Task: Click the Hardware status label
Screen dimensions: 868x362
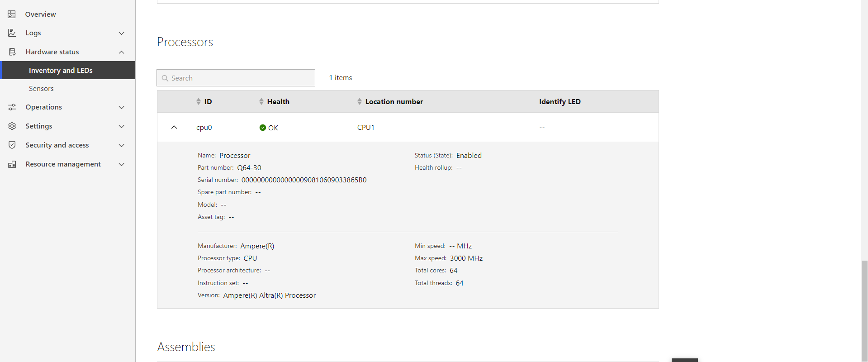Action: (52, 52)
